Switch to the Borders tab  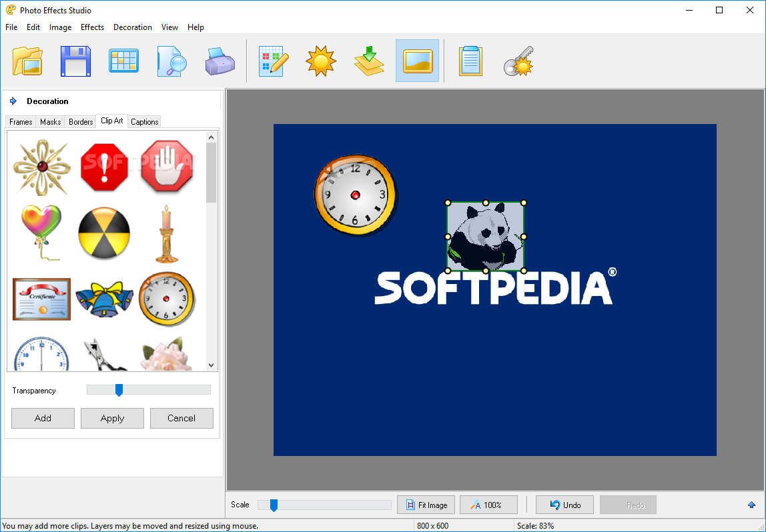[81, 122]
